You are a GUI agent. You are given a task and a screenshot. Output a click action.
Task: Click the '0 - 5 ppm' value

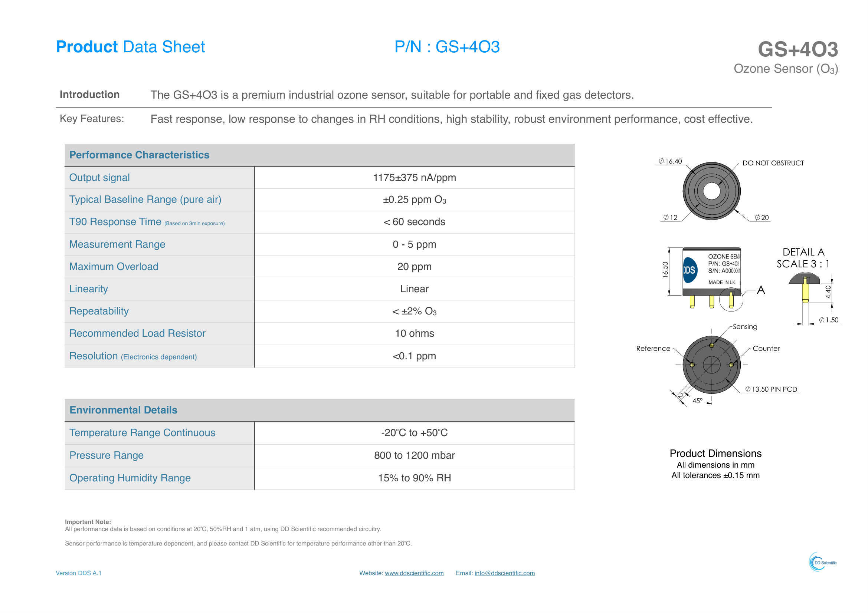tap(415, 244)
